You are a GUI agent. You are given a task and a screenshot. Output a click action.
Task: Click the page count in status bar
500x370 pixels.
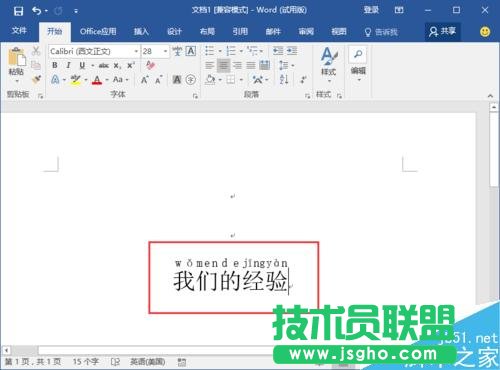(33, 361)
